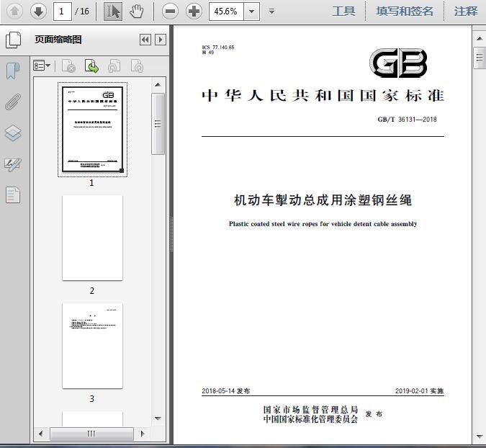Open the Layers sidebar panel

click(13, 133)
